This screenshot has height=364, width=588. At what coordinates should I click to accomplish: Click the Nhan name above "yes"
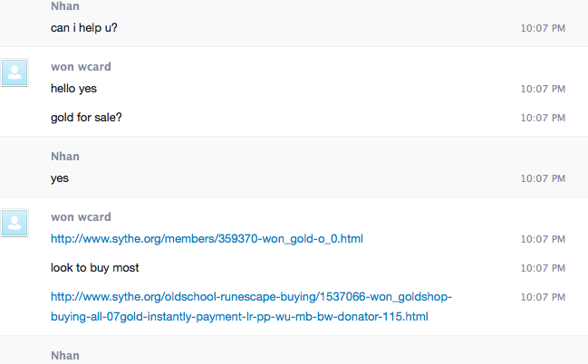pyautogui.click(x=65, y=157)
